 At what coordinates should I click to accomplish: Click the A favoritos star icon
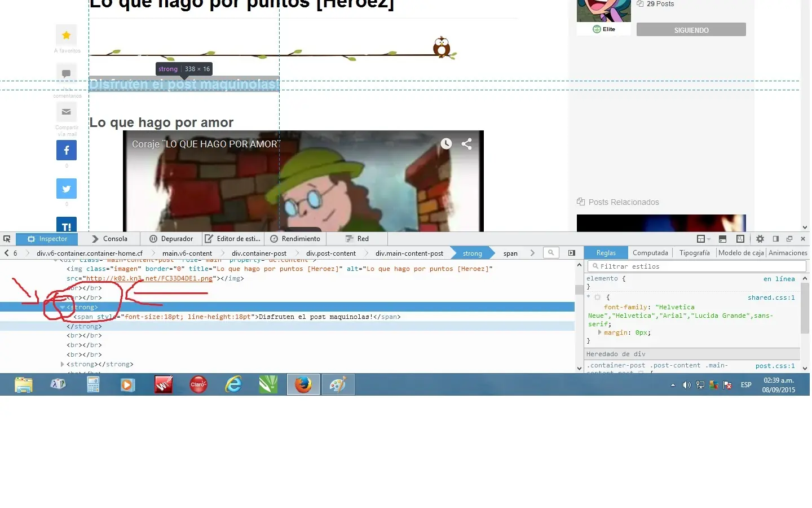pyautogui.click(x=67, y=35)
